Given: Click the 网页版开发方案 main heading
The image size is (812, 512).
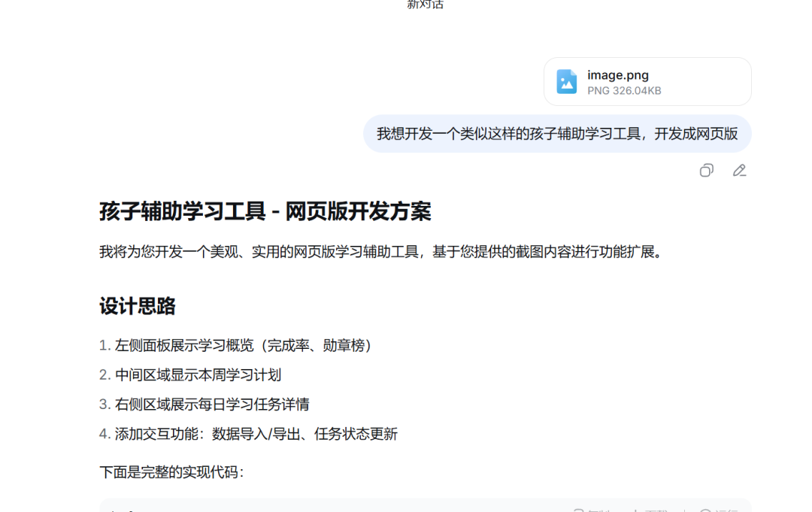Looking at the screenshot, I should pyautogui.click(x=265, y=212).
